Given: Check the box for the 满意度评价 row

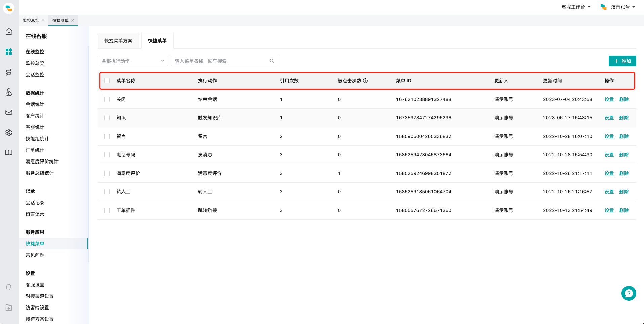Looking at the screenshot, I should (107, 173).
